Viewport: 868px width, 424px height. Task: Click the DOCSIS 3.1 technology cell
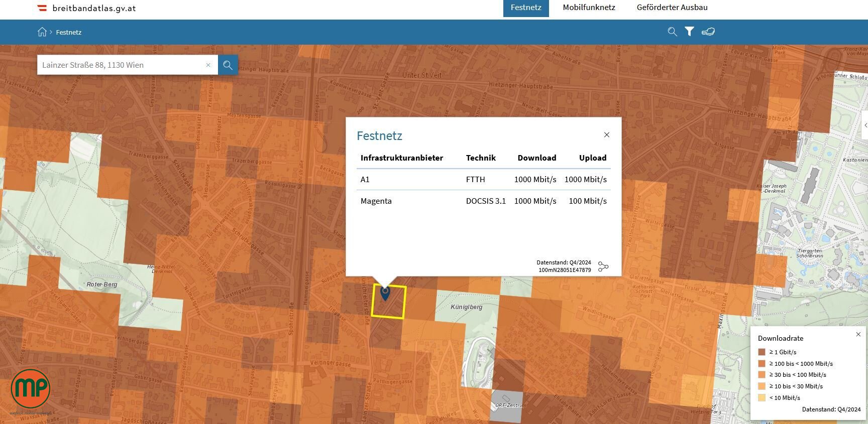click(486, 201)
